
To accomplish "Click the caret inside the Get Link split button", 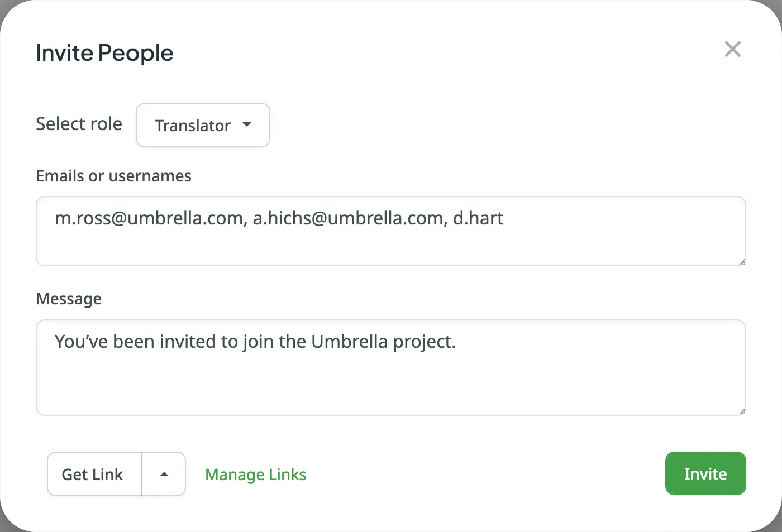I will [x=163, y=473].
